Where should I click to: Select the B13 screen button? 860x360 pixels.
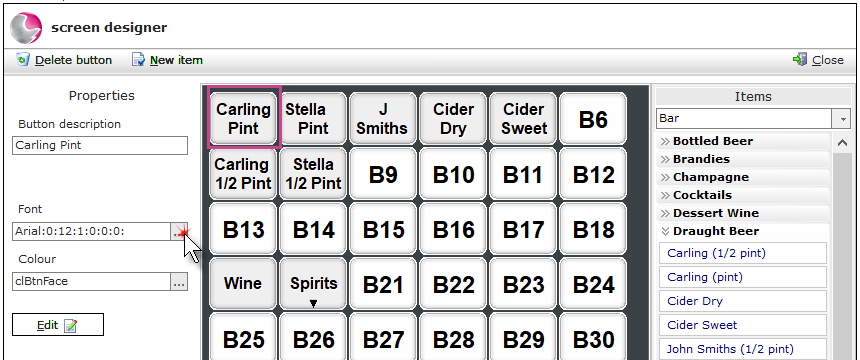[244, 229]
